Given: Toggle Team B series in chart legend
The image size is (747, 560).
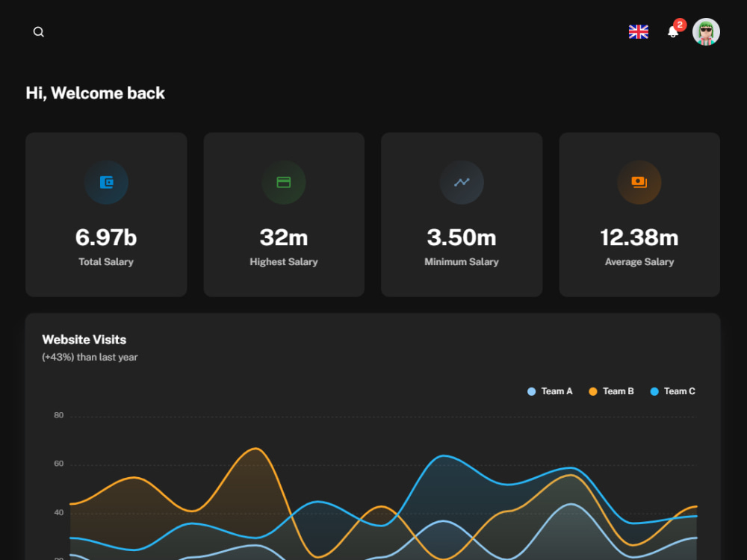Looking at the screenshot, I should coord(611,391).
